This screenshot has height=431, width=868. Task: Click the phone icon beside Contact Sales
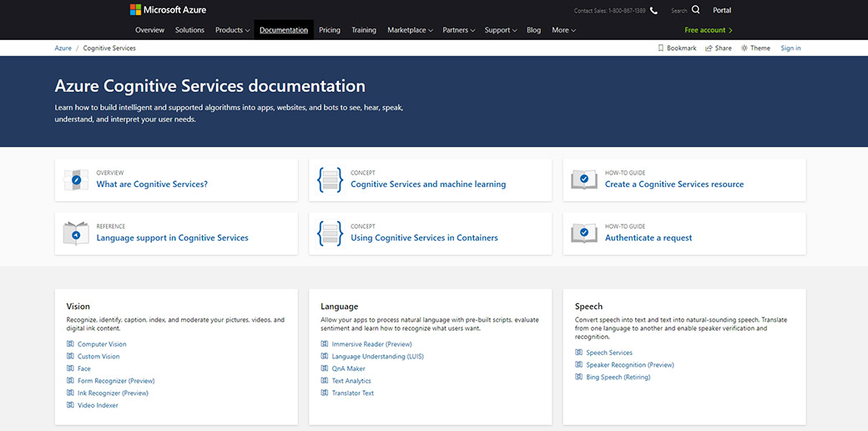pyautogui.click(x=654, y=11)
